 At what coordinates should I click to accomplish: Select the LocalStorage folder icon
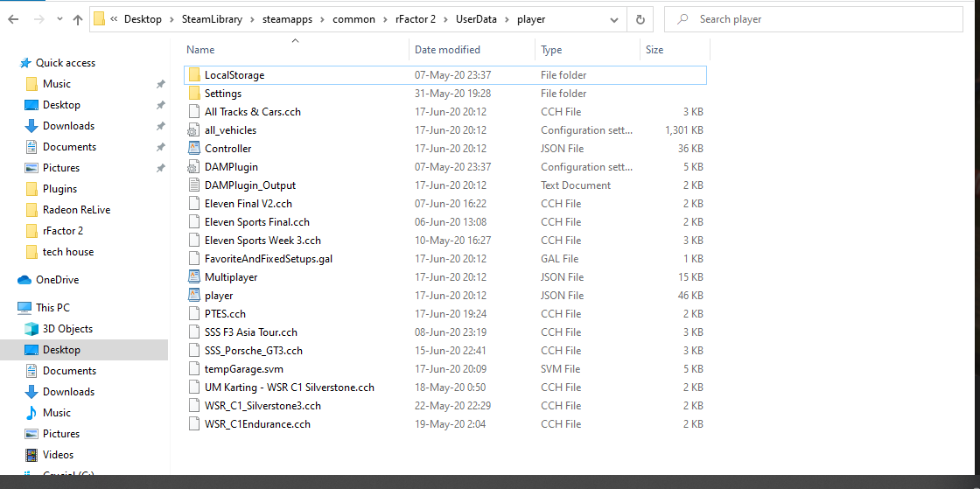[x=193, y=75]
